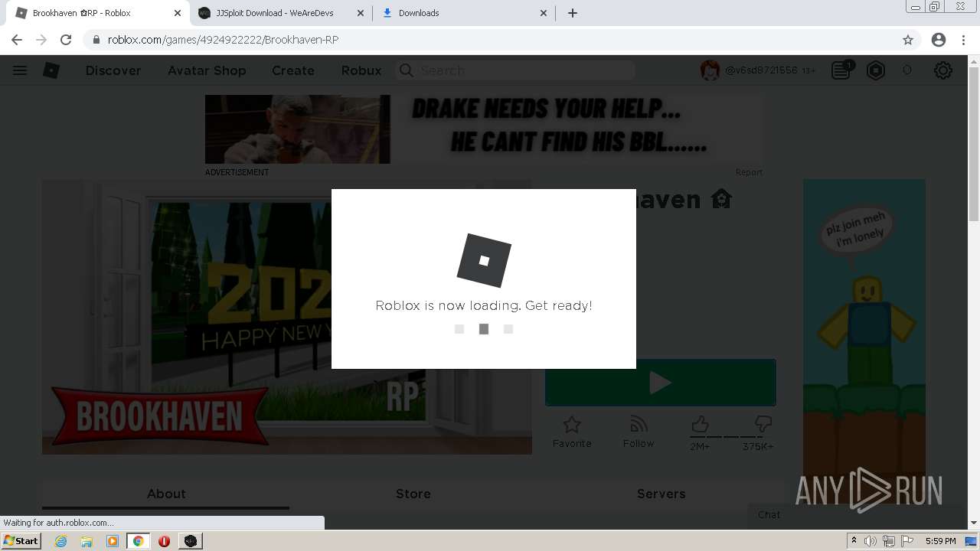Screen dimensions: 980x551
Task: Select the Brookhaven RP - Roblox tab
Action: (x=98, y=13)
